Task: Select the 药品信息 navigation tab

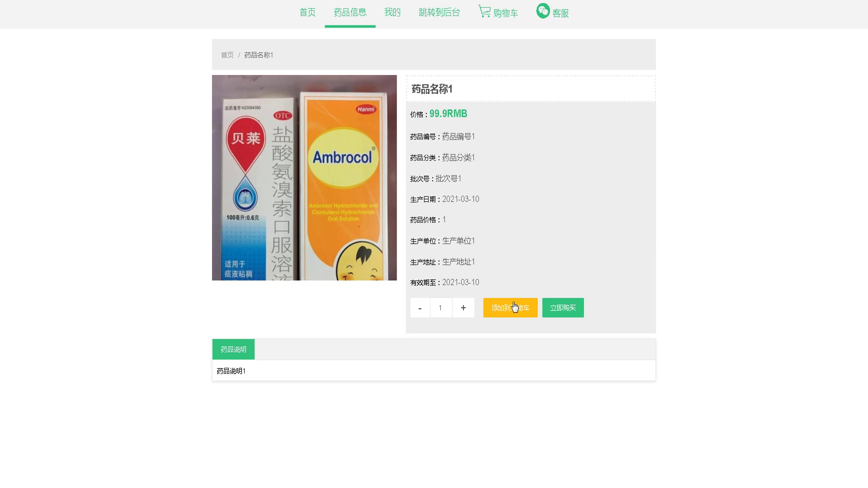Action: pos(350,13)
